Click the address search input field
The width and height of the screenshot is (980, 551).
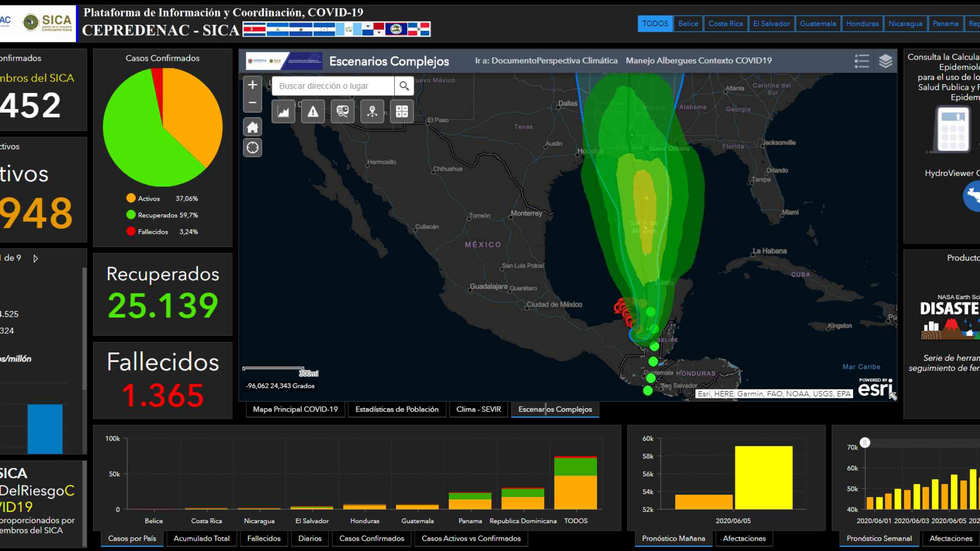[x=333, y=86]
